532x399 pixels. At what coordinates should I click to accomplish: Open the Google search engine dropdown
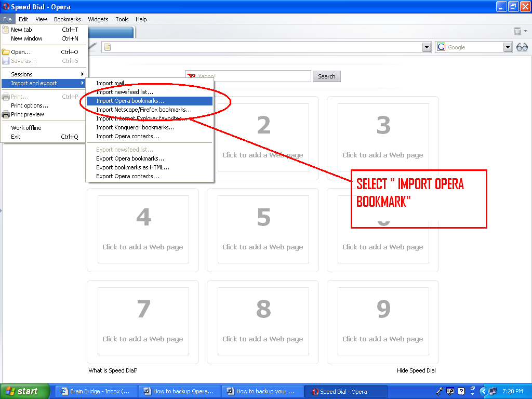point(507,47)
